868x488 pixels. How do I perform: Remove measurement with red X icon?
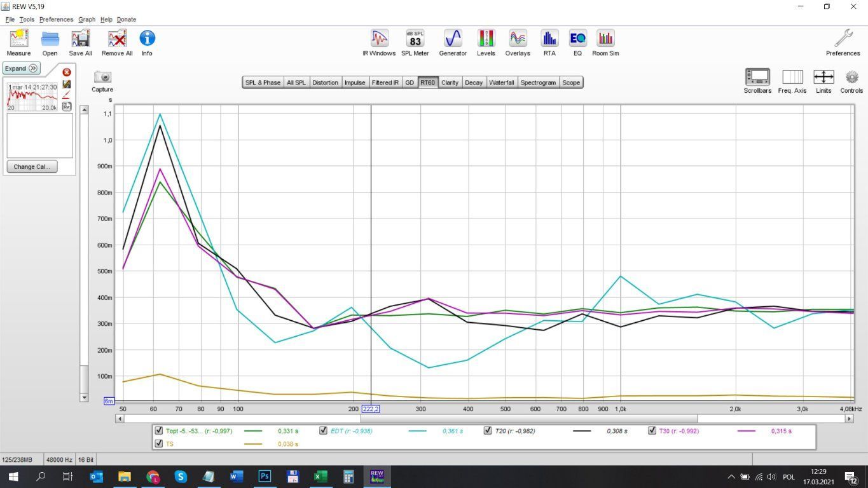67,72
